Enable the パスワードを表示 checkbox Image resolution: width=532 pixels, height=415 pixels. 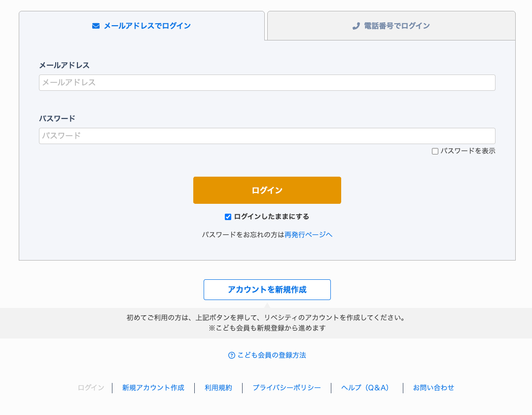coord(435,151)
